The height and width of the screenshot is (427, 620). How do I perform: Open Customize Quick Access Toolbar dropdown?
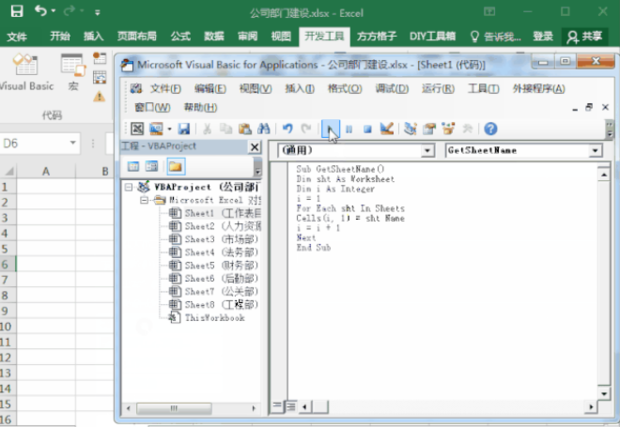pos(97,12)
